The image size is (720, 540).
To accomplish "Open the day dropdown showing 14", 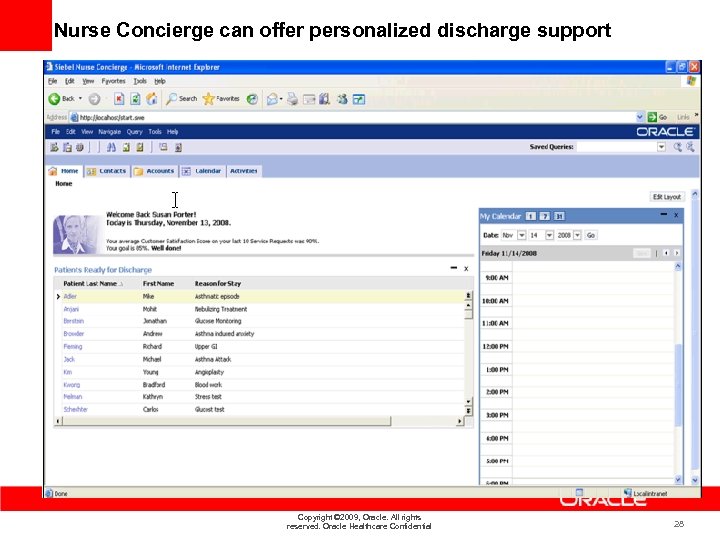I will point(549,235).
